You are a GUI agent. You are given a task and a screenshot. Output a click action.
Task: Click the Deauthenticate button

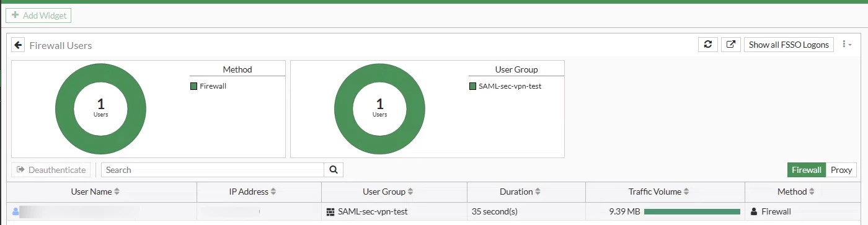click(51, 170)
